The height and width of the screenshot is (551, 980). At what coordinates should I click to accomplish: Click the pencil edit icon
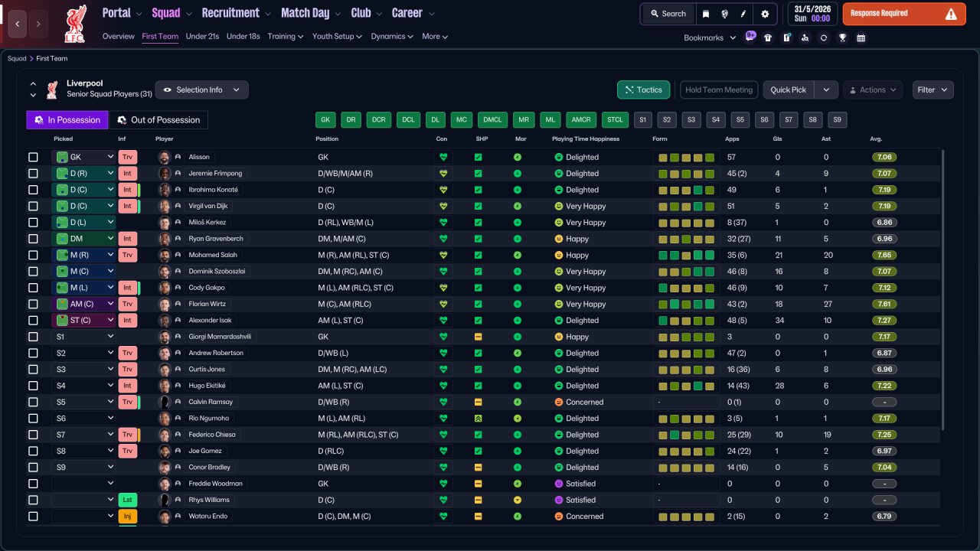[x=743, y=14]
